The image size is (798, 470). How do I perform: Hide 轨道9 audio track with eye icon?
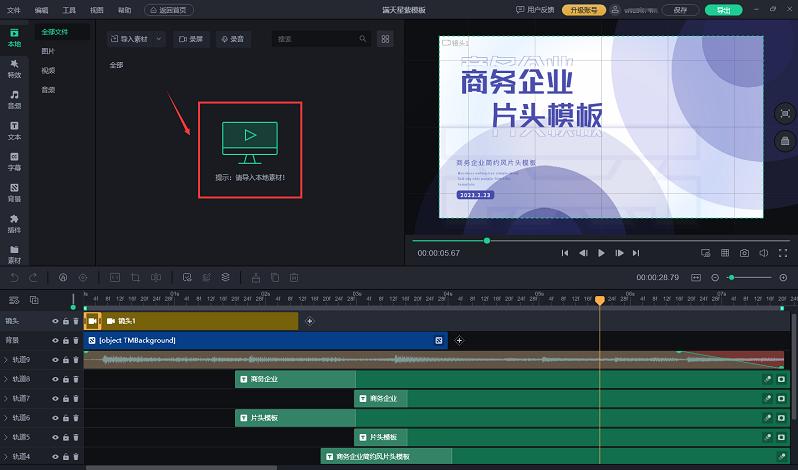tap(55, 360)
